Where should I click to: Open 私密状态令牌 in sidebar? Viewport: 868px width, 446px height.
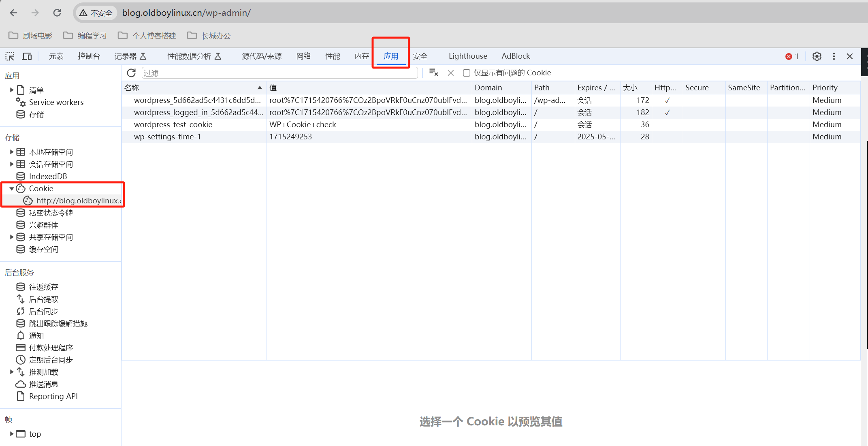pos(51,213)
